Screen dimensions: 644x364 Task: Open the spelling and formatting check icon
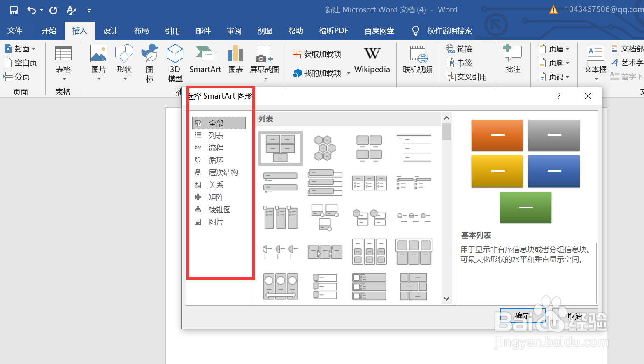click(x=72, y=10)
